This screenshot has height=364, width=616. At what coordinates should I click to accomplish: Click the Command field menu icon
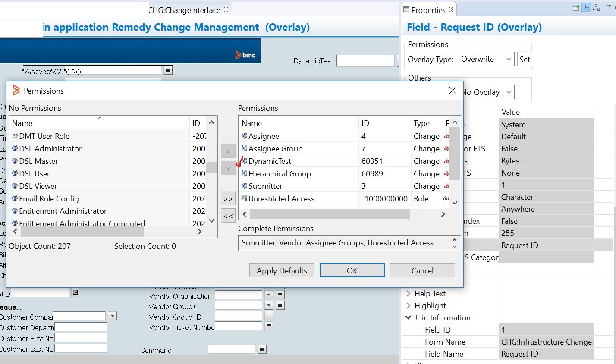tap(262, 349)
